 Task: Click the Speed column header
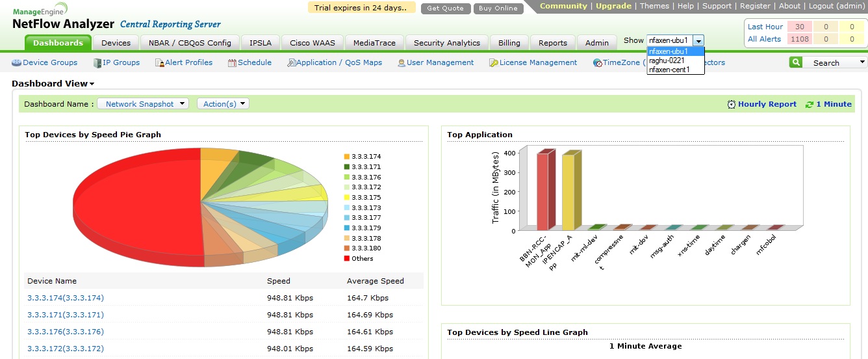coord(279,281)
